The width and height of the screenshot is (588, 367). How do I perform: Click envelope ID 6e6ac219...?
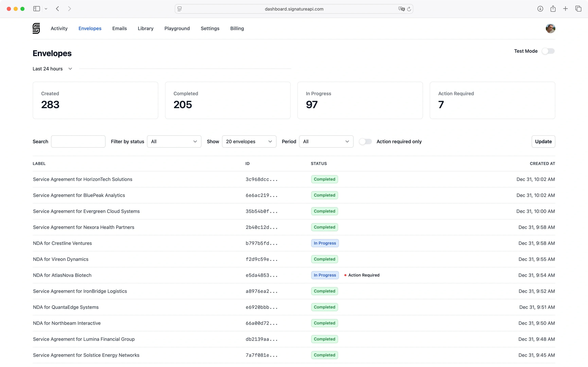pos(262,195)
